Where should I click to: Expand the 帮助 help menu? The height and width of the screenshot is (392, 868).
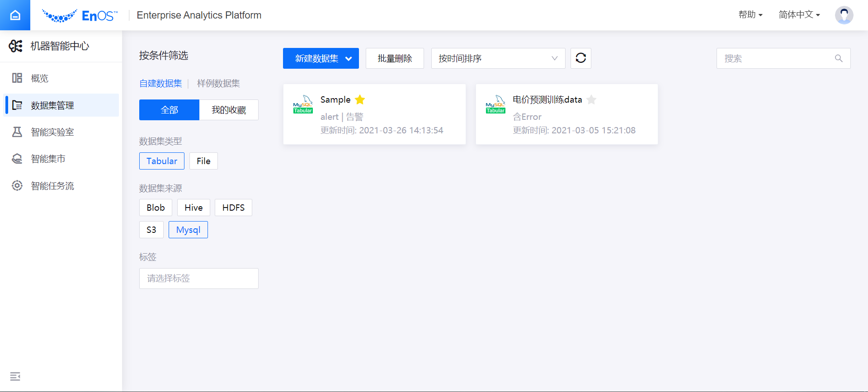point(750,15)
